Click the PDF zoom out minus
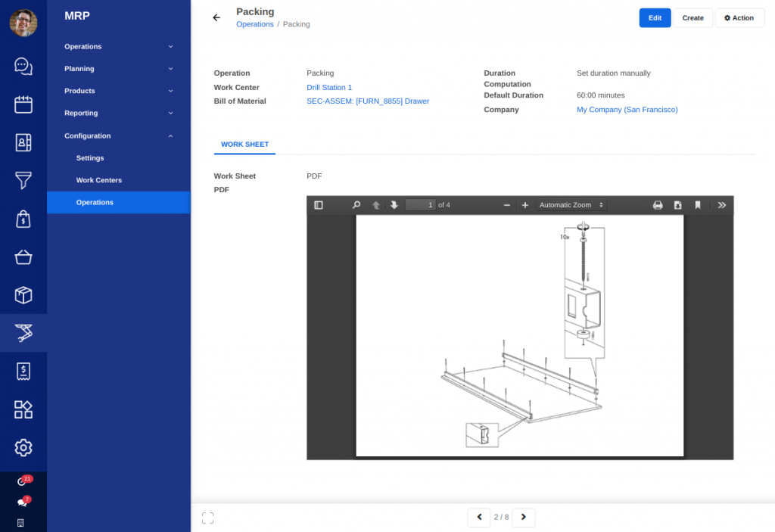Image resolution: width=775 pixels, height=532 pixels. [507, 205]
